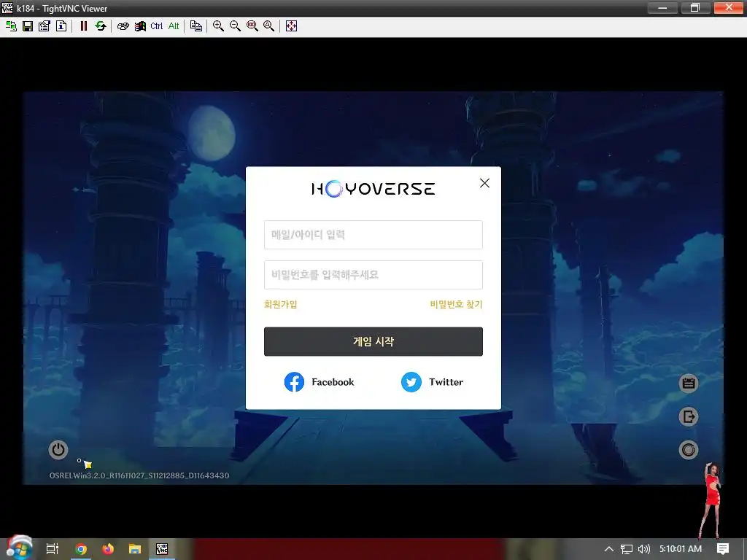Launch Google Chrome from the taskbar

[81, 549]
